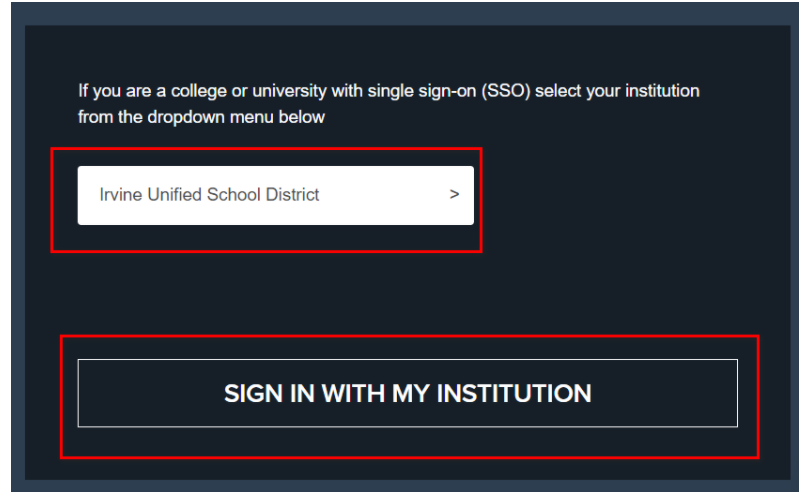The width and height of the screenshot is (801, 498).
Task: Click the chevron beside Irvine Unified School District
Action: click(454, 195)
